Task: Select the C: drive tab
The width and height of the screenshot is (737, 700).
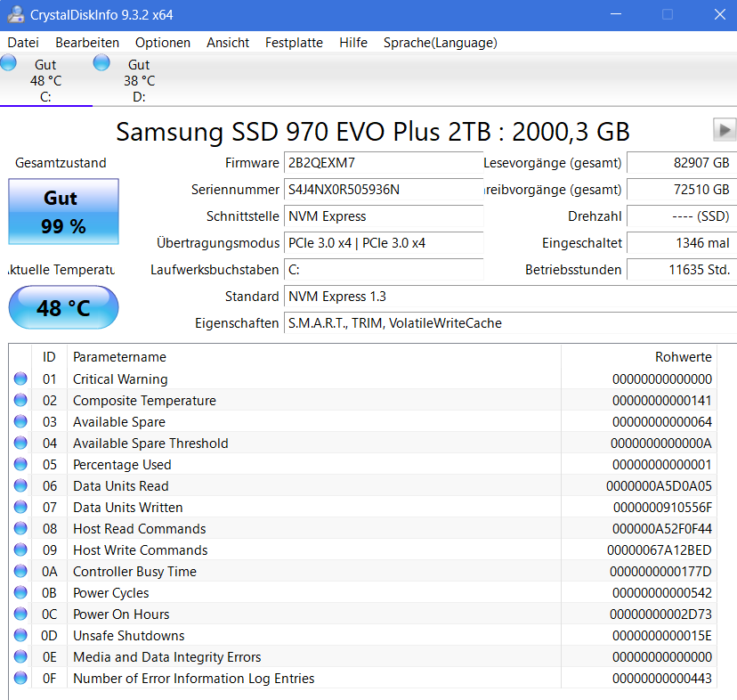Action: point(45,80)
